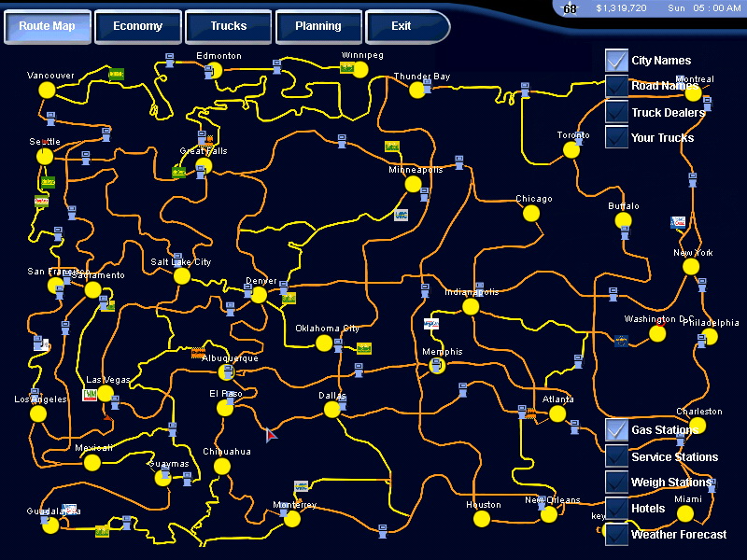747x560 pixels.
Task: Select the Toronto city marker
Action: 571,150
